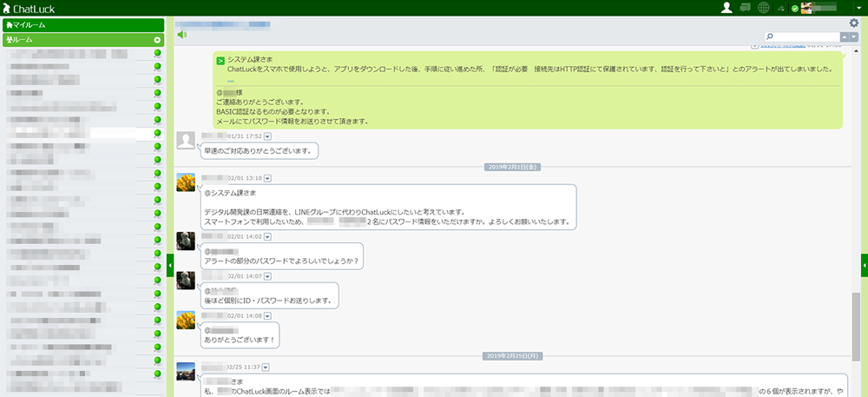Switch to the マイルーム tab
The image size is (868, 397).
click(x=83, y=25)
